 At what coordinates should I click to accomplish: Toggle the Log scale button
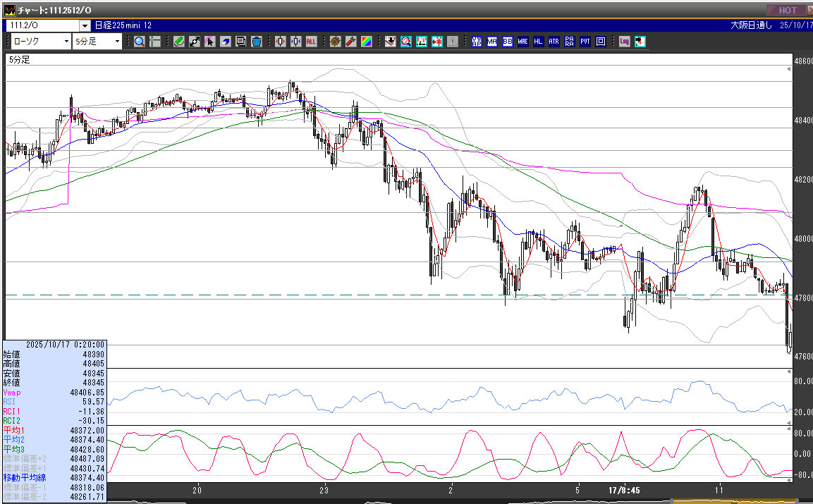(624, 42)
